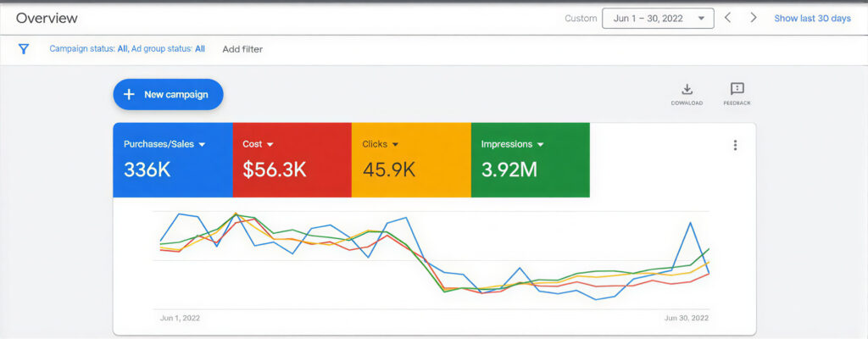Click the Download icon
868x339 pixels.
tap(687, 90)
